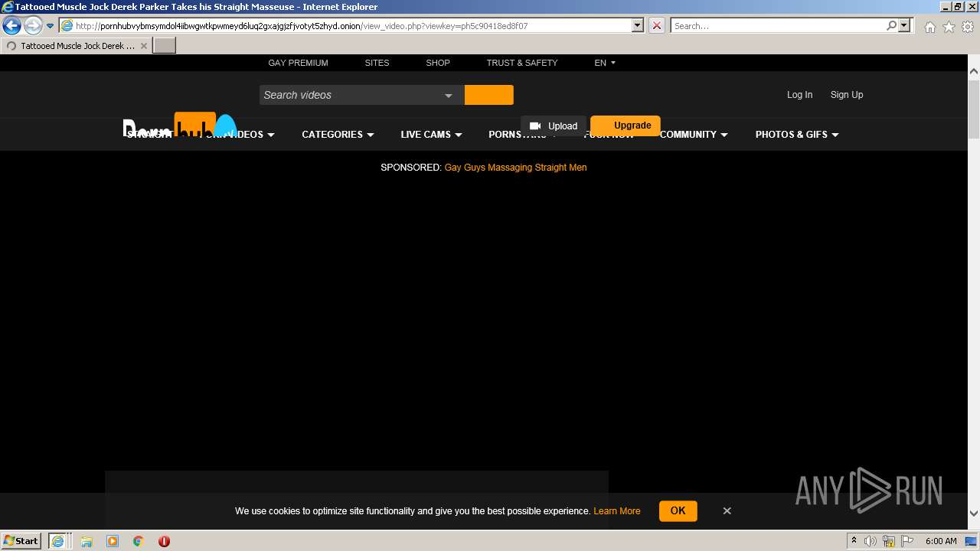Open the file explorer folder in taskbar

pos(87,541)
